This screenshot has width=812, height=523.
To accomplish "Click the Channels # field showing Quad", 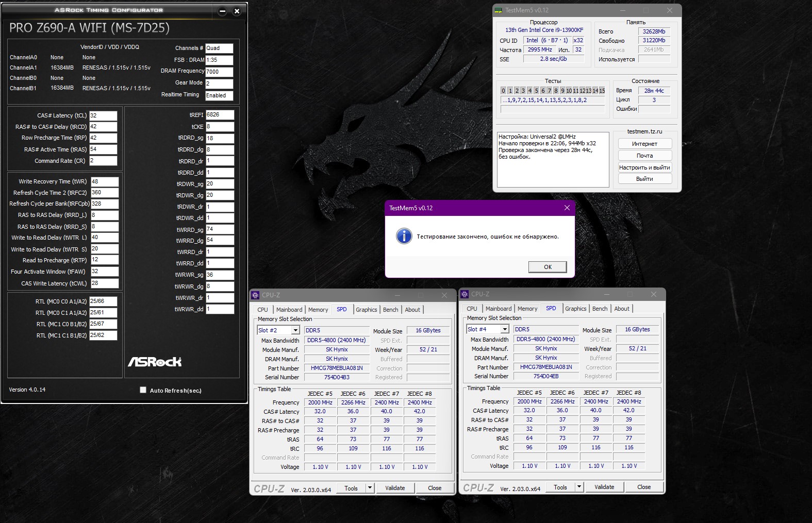I will point(219,48).
